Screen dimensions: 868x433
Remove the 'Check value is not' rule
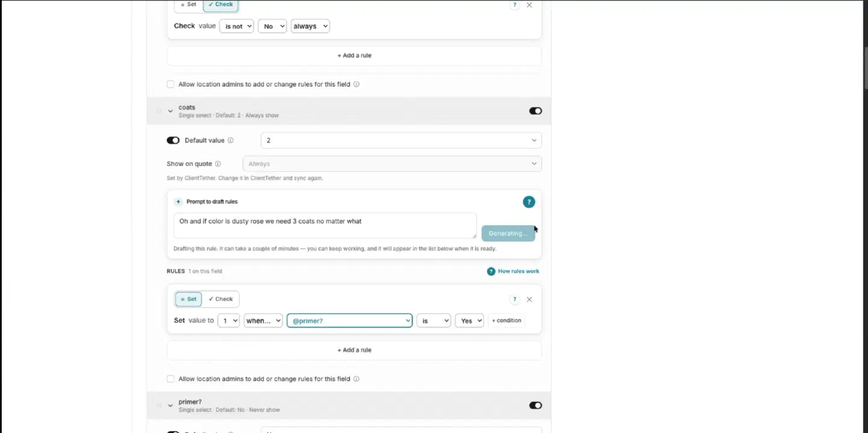coord(529,5)
